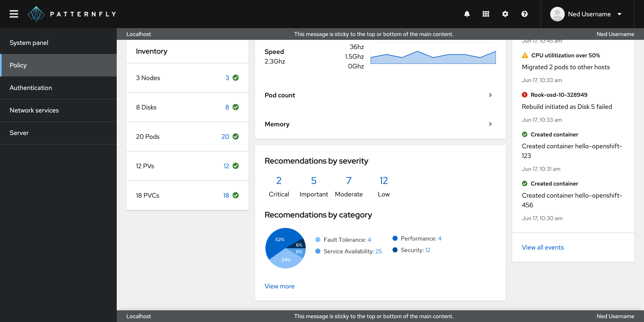
Task: Click the Fault Tolerance legend swatch
Action: pos(318,239)
